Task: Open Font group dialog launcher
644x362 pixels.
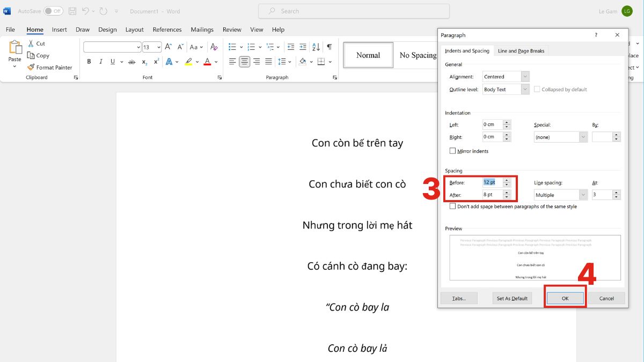Action: point(219,78)
